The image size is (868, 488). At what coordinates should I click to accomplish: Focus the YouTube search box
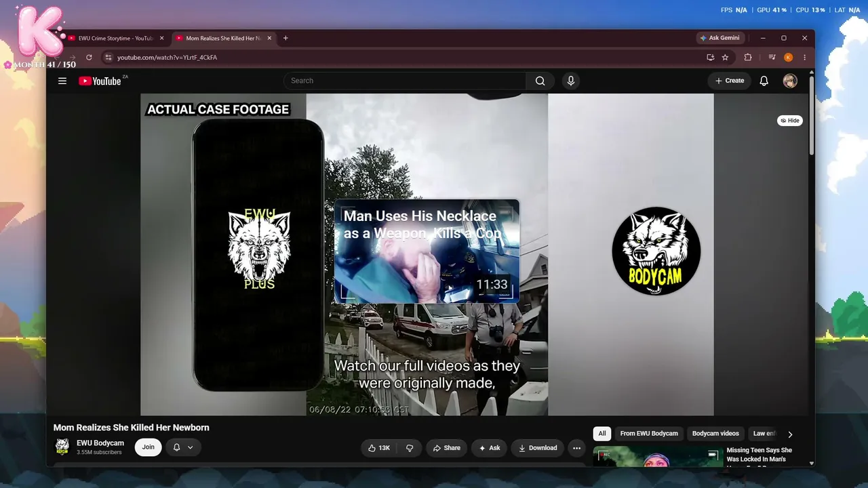(405, 81)
